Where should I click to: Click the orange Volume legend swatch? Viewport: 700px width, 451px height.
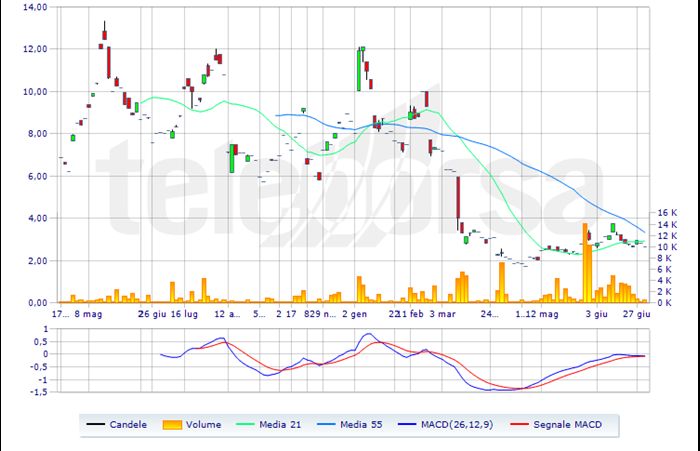coord(172,425)
